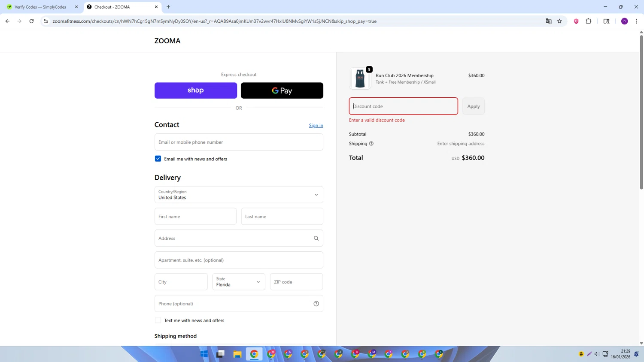Close the Verify Codes — SimplyCodes tab

point(76,7)
